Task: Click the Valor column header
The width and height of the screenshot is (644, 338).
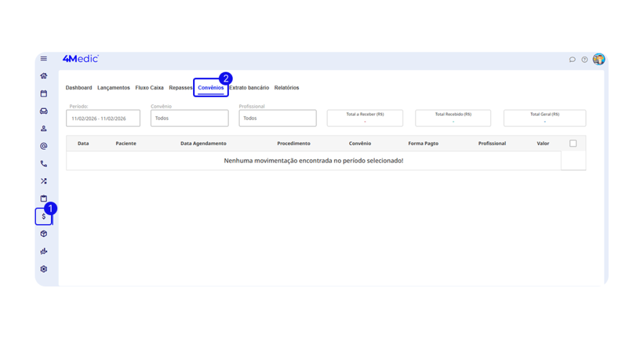Action: coord(543,144)
